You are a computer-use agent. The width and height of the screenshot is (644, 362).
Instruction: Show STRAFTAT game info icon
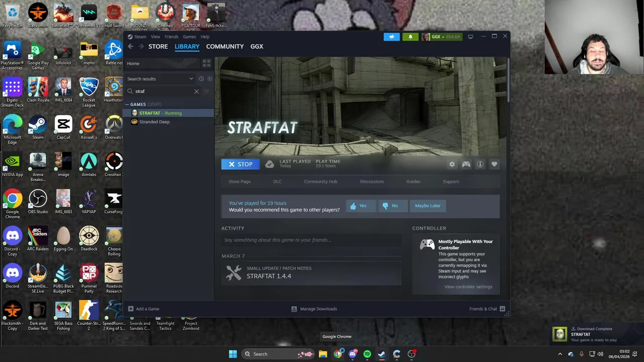[480, 164]
